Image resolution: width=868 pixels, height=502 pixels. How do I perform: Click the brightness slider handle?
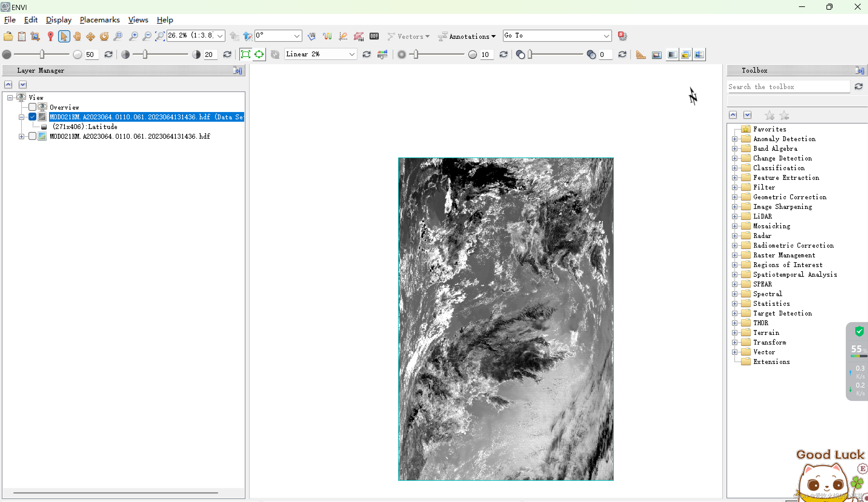(x=42, y=54)
